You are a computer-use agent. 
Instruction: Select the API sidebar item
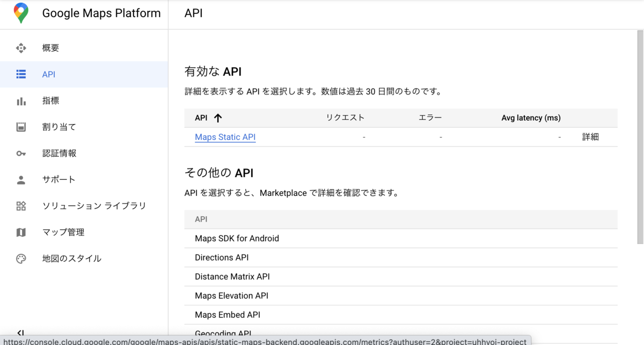point(84,75)
